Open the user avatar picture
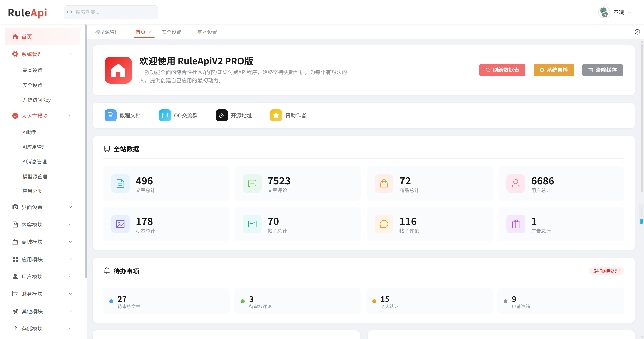Screen dimensions: 644x339 (x=604, y=12)
